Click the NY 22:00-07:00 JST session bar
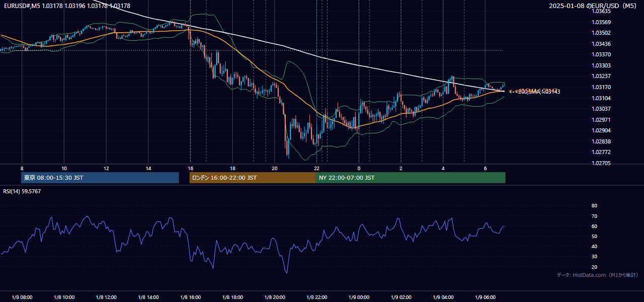The image size is (644, 302). tap(411, 178)
